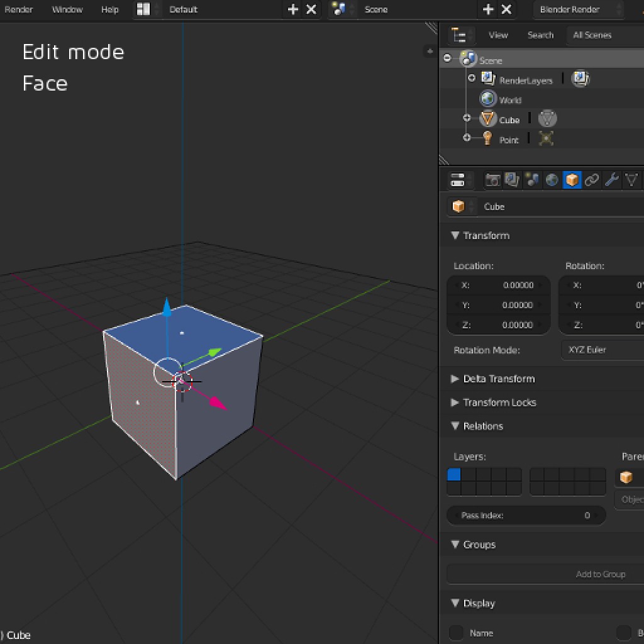The image size is (644, 644).
Task: Open the XYZ Euler rotation mode dropdown
Action: point(601,350)
